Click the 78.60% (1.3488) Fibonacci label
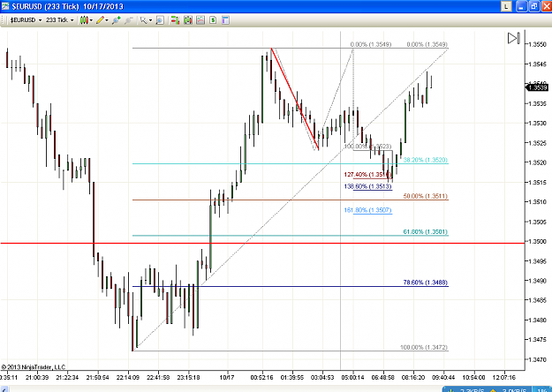Image resolution: width=552 pixels, height=392 pixels. 426,283
